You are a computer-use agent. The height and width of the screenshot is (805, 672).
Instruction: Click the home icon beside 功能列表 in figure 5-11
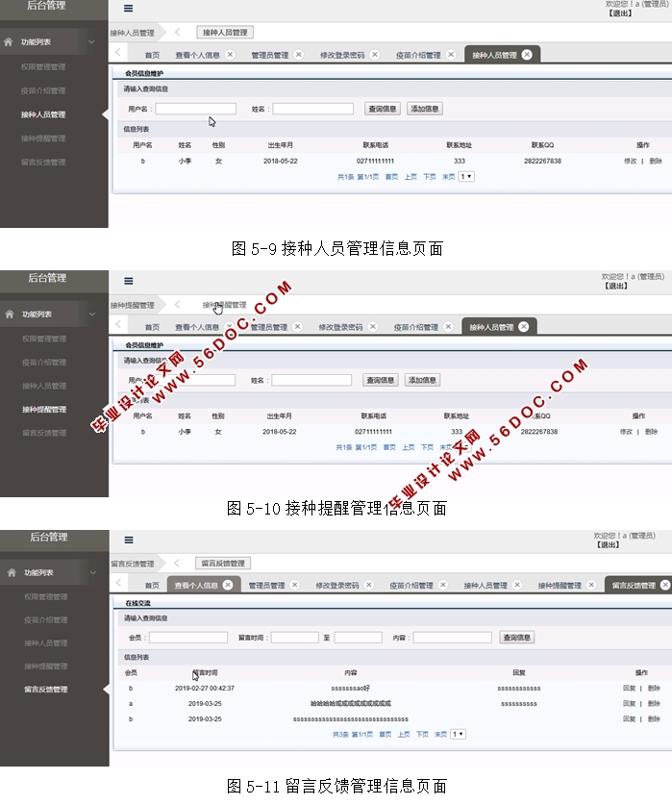pos(12,572)
